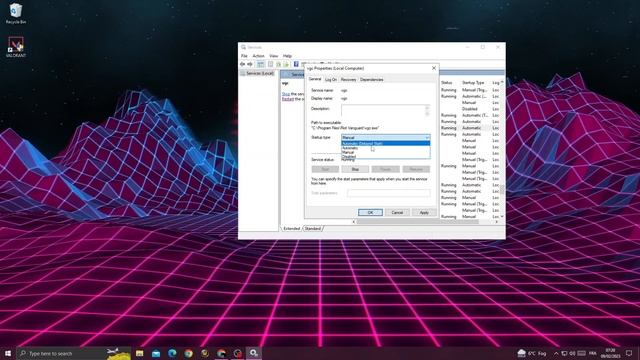
Task: Open the Action menu in Services
Action: (x=258, y=56)
